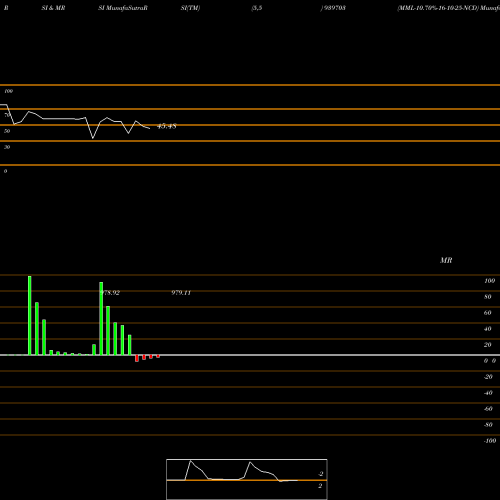Click the -40 label on MR axis
Image resolution: width=500 pixels, height=500 pixels.
[488, 393]
